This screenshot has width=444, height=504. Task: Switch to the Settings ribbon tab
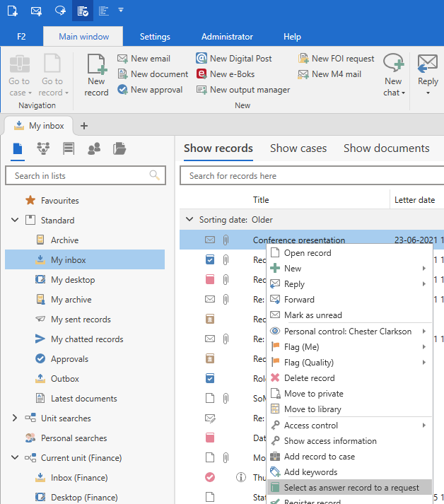pyautogui.click(x=155, y=37)
